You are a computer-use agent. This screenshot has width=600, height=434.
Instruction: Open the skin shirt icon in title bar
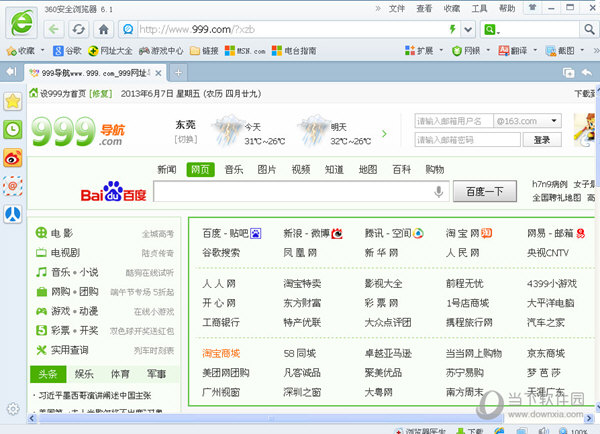pos(532,7)
